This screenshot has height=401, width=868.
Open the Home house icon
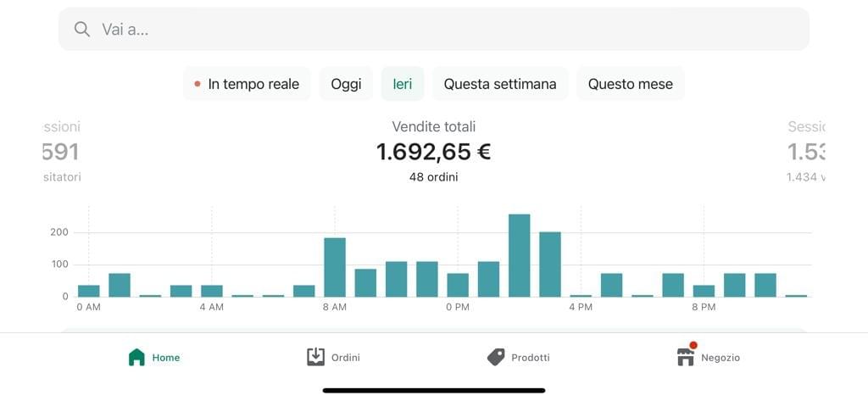[136, 357]
